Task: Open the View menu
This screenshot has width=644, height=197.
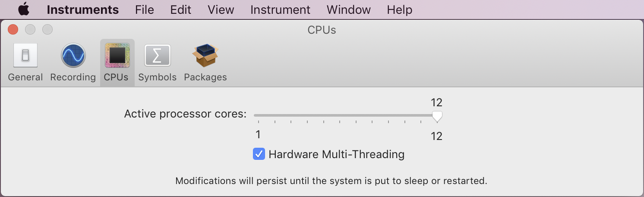Action: point(221,10)
